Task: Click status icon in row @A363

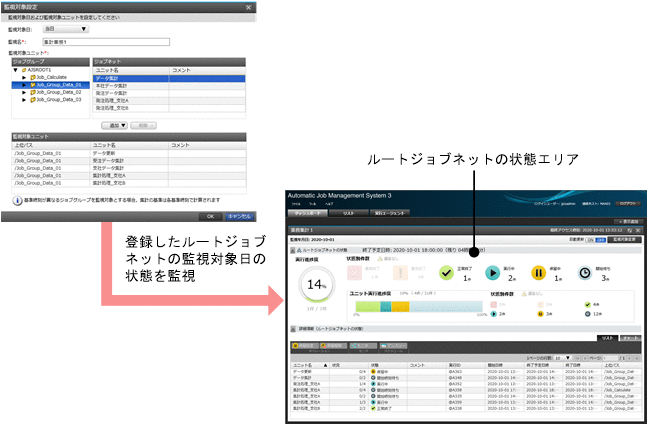Action: pyautogui.click(x=373, y=372)
